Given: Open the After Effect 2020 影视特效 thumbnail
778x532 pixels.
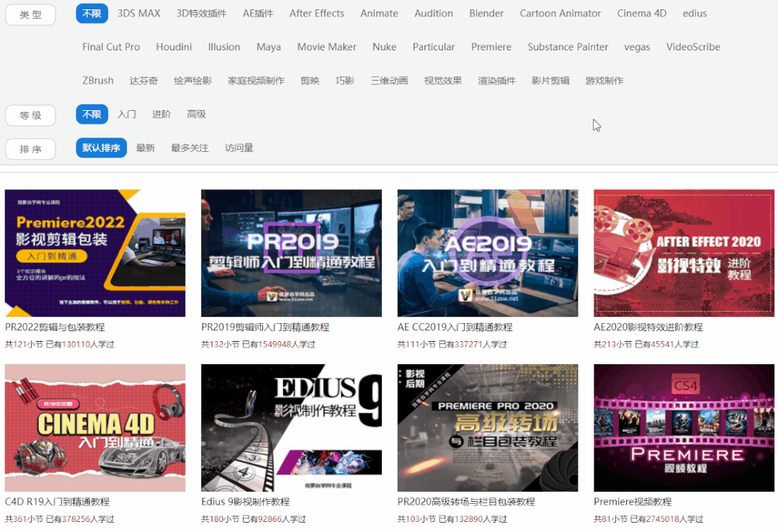Looking at the screenshot, I should (684, 253).
